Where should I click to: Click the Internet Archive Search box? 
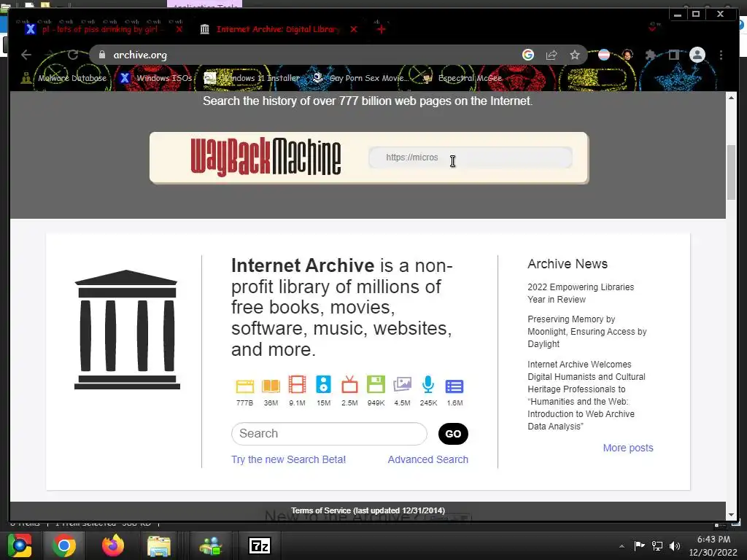tap(329, 434)
